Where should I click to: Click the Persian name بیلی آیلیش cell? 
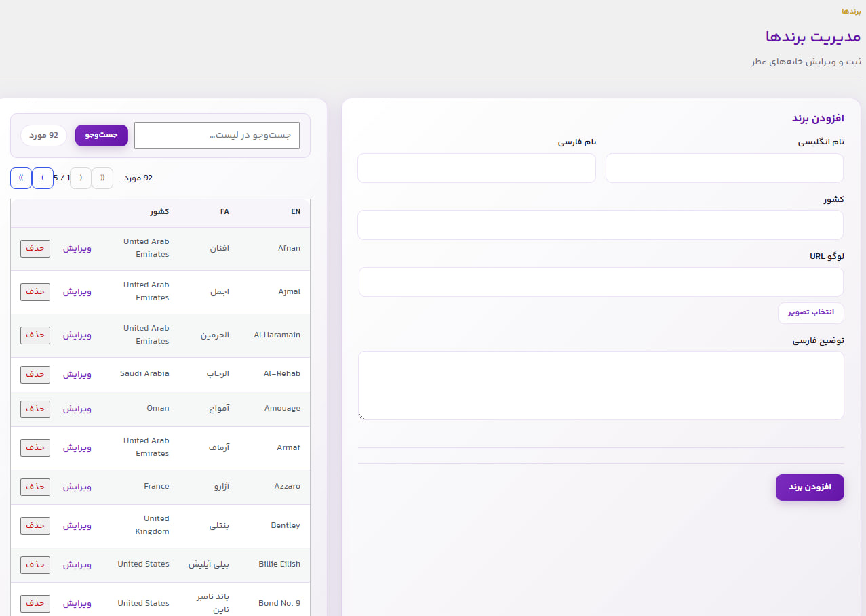point(209,564)
